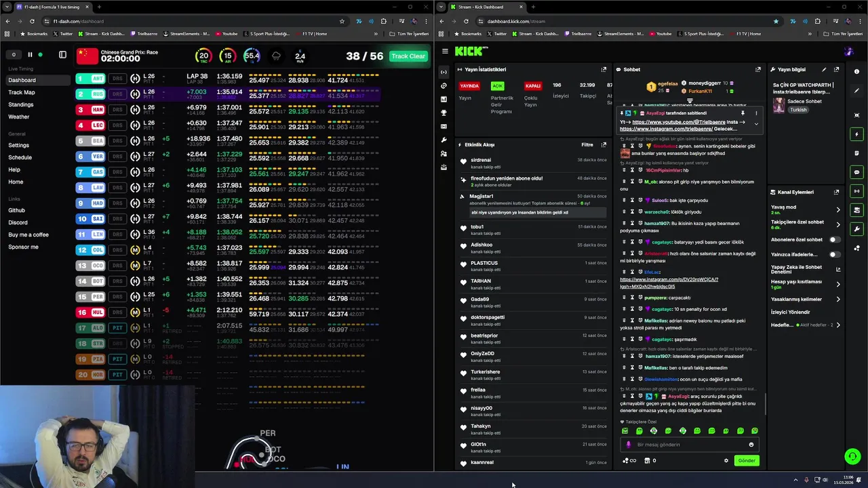Open Yapay Zeka ile Sohbet Denetimi external link

(x=837, y=269)
